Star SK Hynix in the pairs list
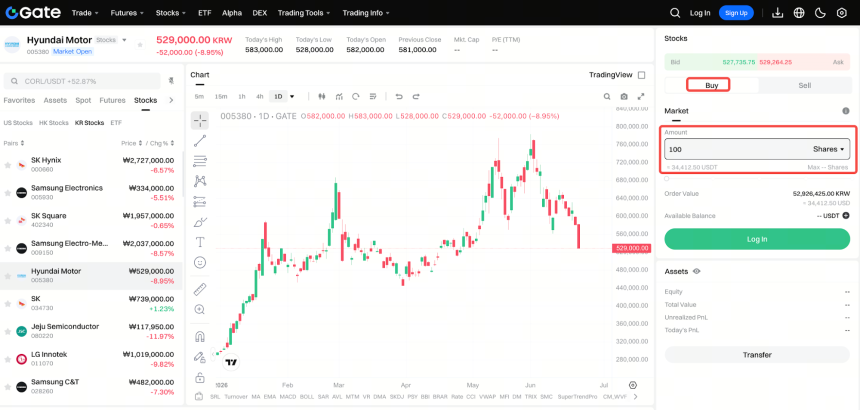The image size is (860, 410). [8, 165]
